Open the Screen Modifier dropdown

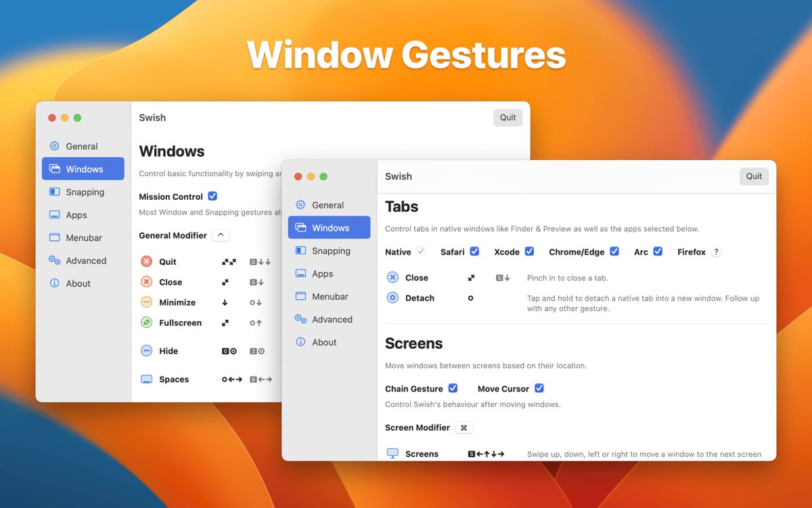(x=464, y=427)
